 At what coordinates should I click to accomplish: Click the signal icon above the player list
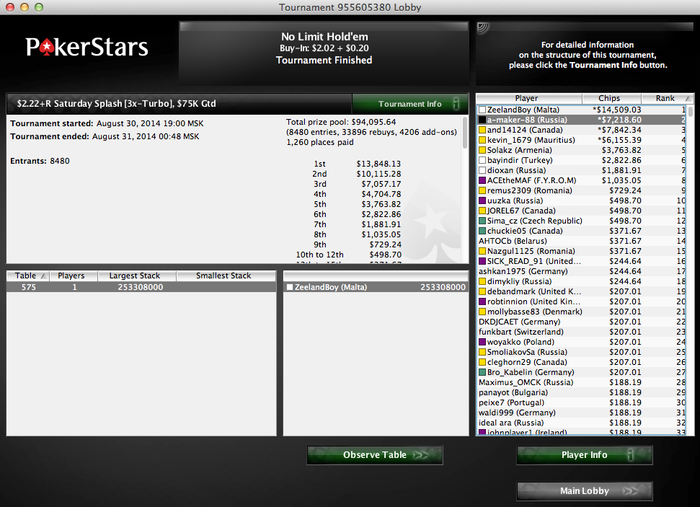(x=483, y=29)
